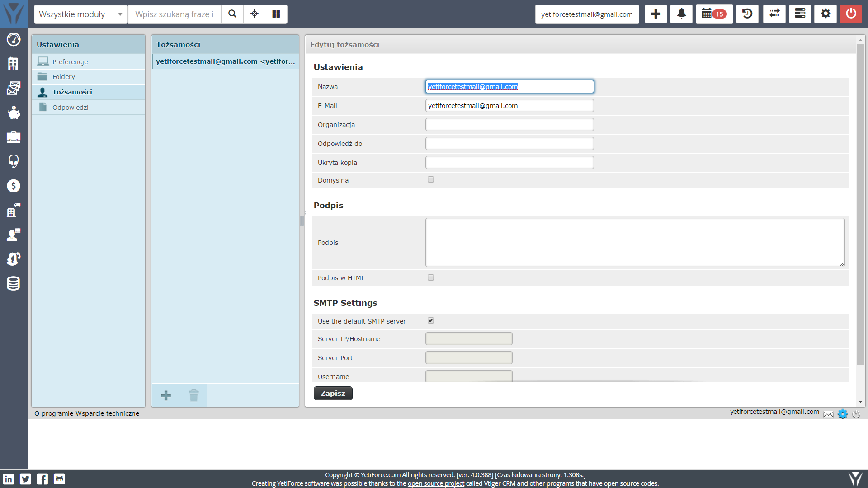Open the companies building icon in sidebar
Screen dimensions: 868x488
pos(14,64)
